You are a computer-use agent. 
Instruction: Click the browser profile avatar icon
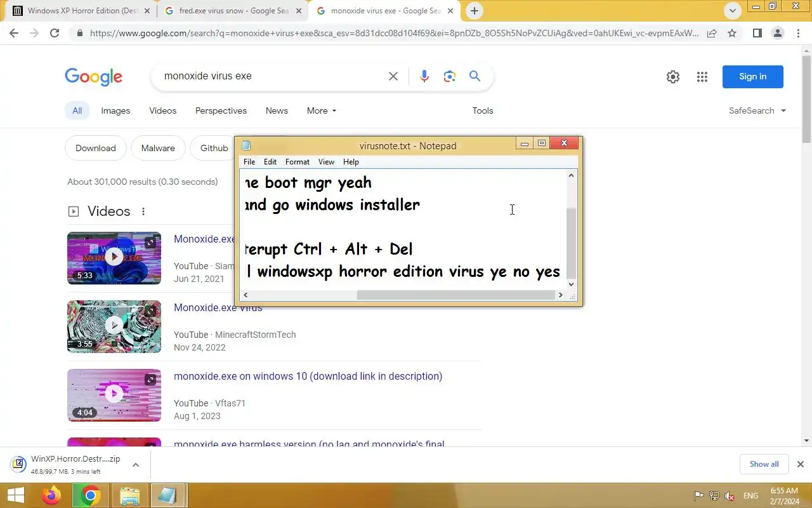777,33
